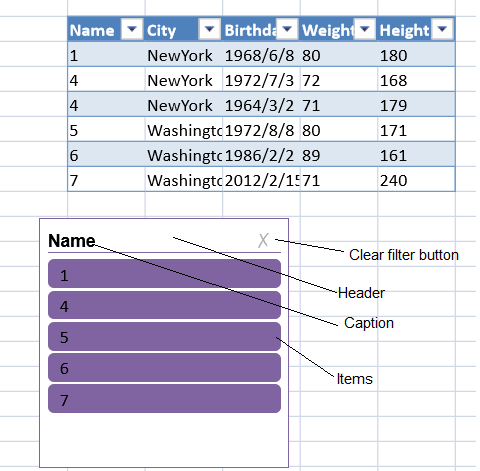Expand the Birthday column filter arrow
Image resolution: width=480 pixels, height=471 pixels.
click(x=287, y=30)
